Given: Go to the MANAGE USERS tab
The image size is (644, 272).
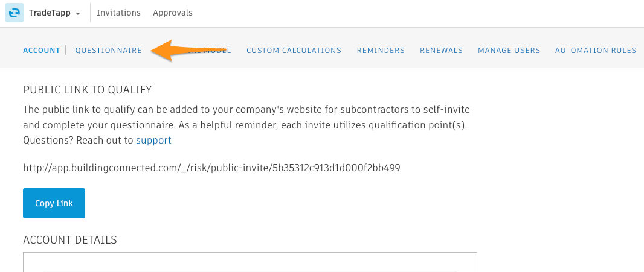Looking at the screenshot, I should (x=509, y=51).
